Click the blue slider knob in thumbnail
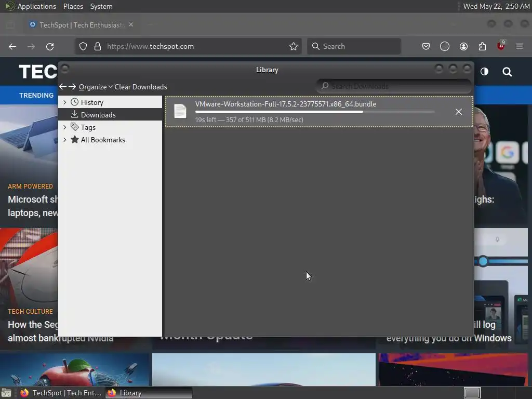This screenshot has width=532, height=399. [483, 261]
